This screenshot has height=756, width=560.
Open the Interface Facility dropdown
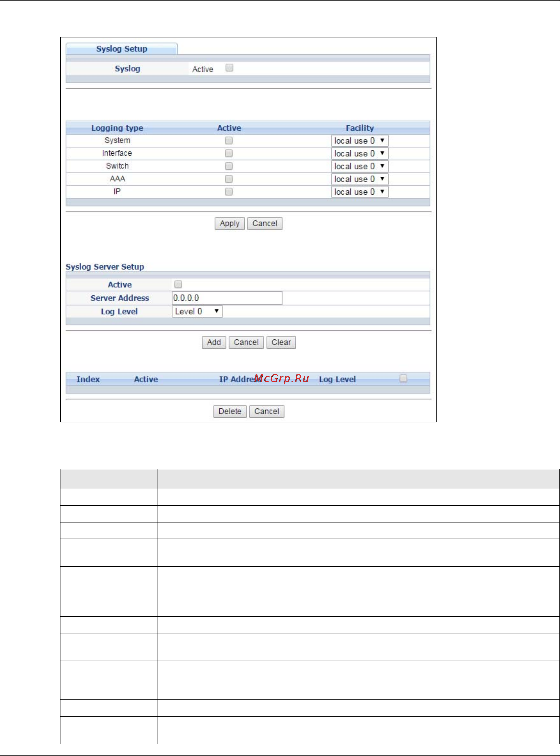coord(360,154)
